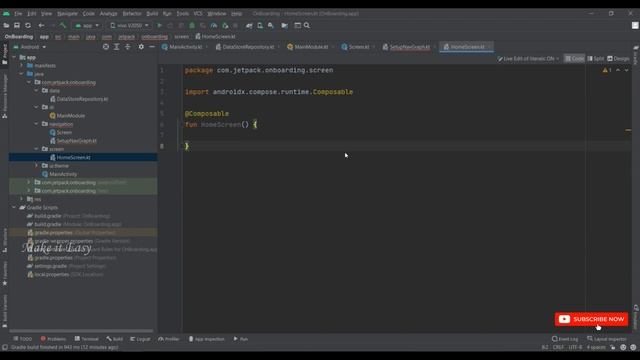The width and height of the screenshot is (640, 360).
Task: Open the Live Edit of literals dropdown
Action: tap(528, 59)
